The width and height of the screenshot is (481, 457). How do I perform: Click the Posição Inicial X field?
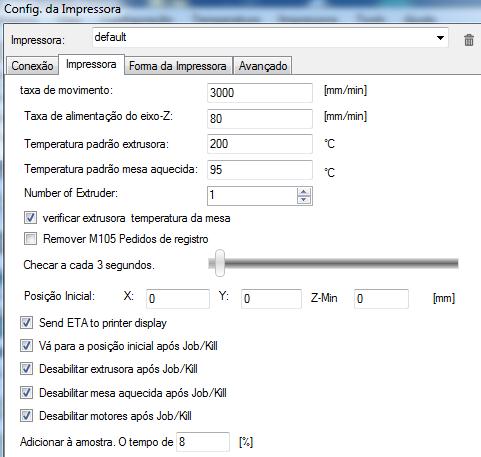tap(178, 299)
